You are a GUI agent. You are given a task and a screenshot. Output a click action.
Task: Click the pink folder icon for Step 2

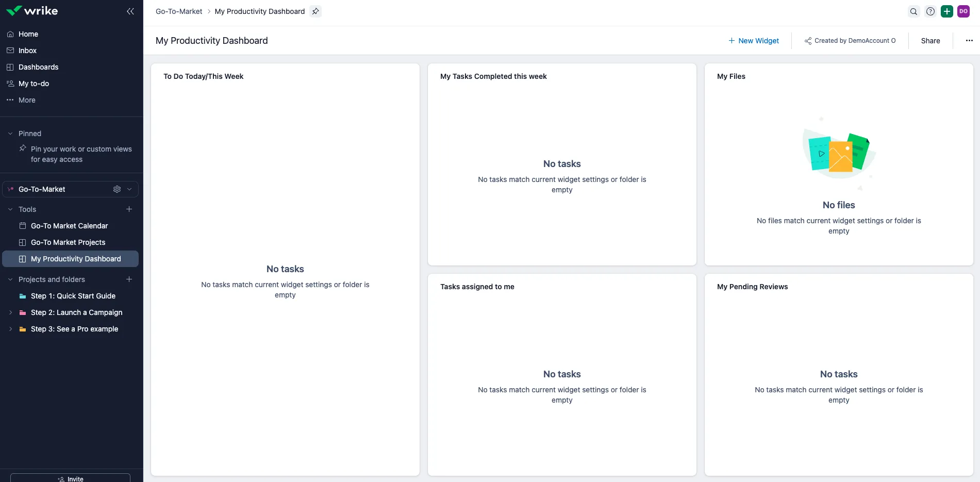(x=23, y=312)
